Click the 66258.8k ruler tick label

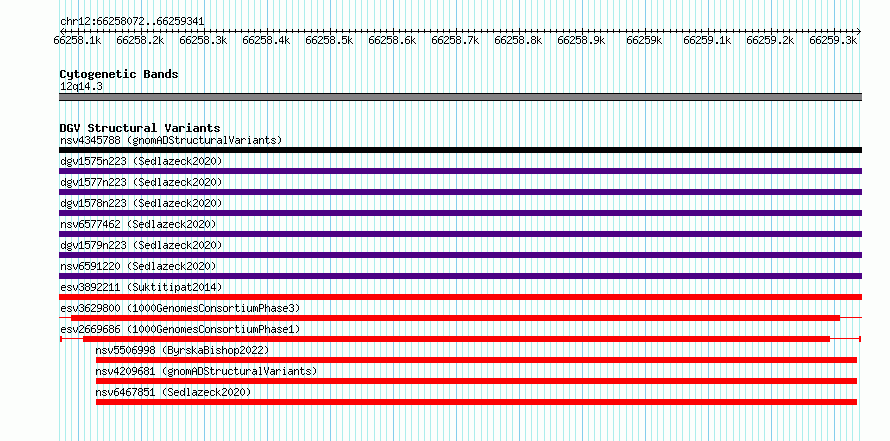tap(519, 40)
